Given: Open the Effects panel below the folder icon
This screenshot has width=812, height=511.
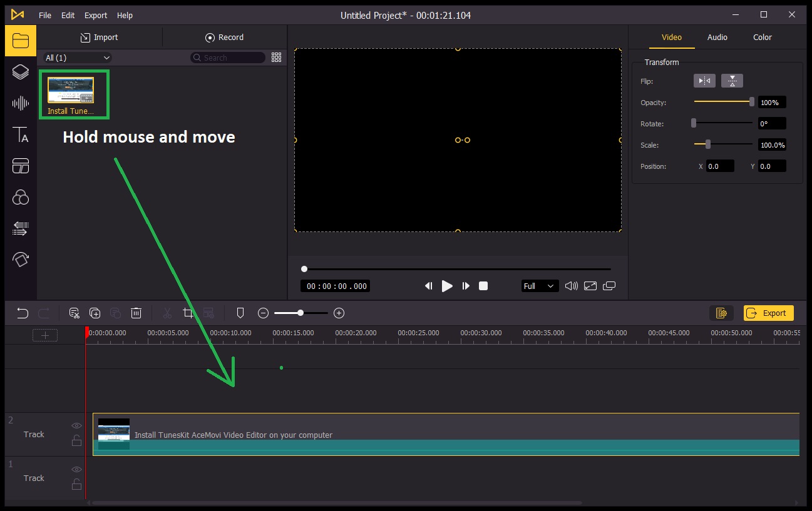Looking at the screenshot, I should coord(21,72).
